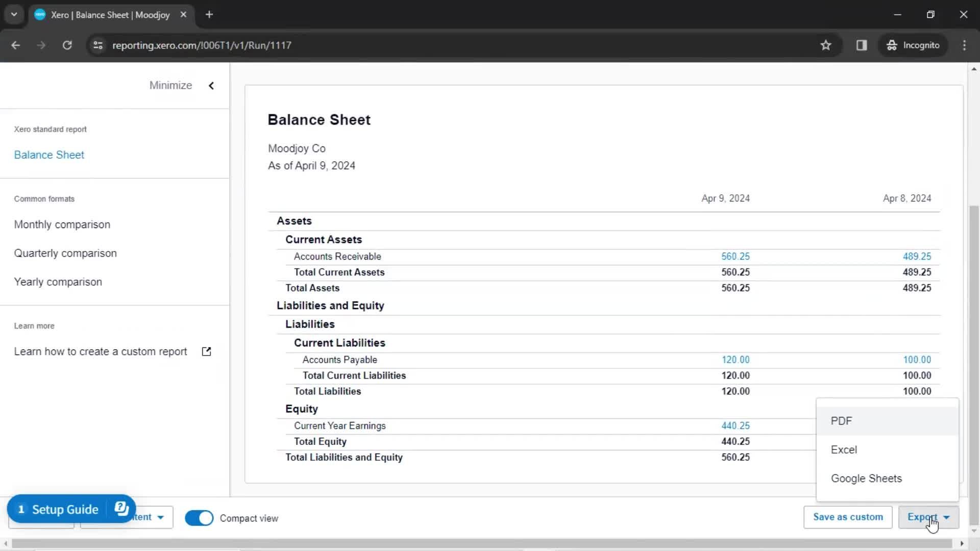980x551 pixels.
Task: Open Current Year Earnings 440.25 value
Action: point(735,425)
